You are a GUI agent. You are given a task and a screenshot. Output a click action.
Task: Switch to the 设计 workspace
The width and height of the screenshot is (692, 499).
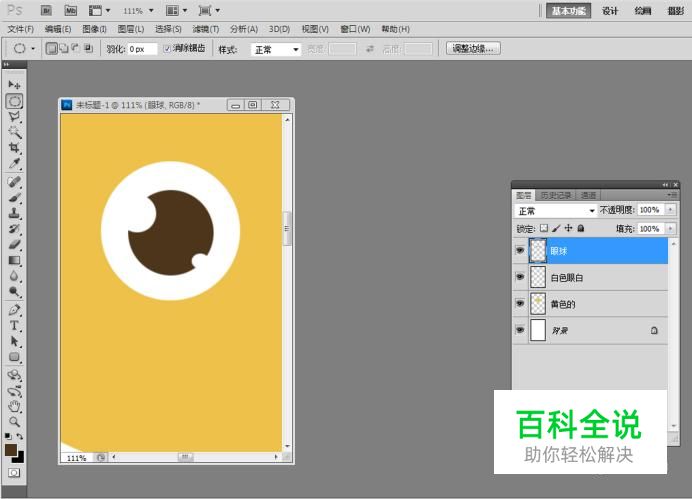coord(610,11)
